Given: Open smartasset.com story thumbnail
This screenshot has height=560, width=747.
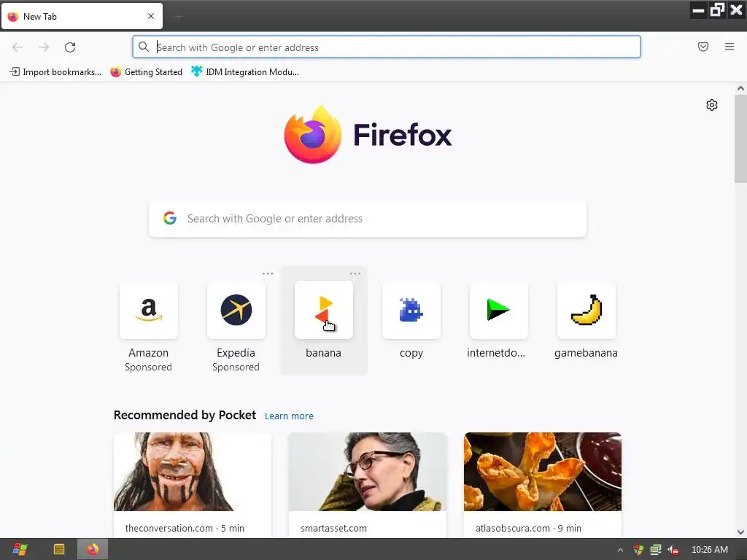Looking at the screenshot, I should (x=368, y=472).
